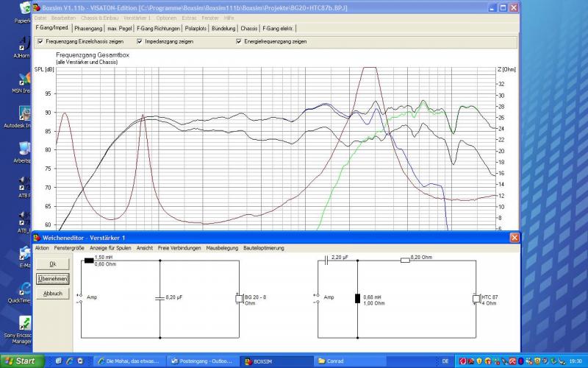Click the Weicheneditor title bar icon
This screenshot has width=588, height=368.
[37, 238]
